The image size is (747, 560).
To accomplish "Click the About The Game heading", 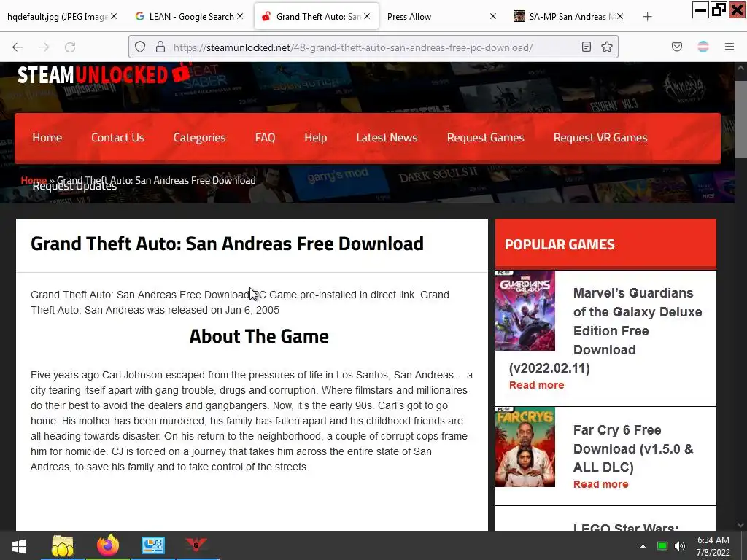I will pyautogui.click(x=259, y=336).
